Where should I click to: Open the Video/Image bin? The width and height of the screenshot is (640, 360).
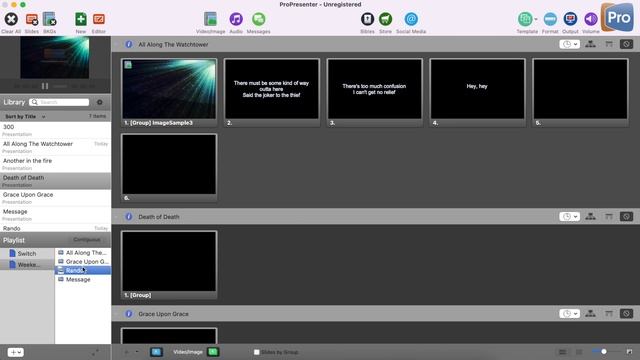[x=210, y=19]
